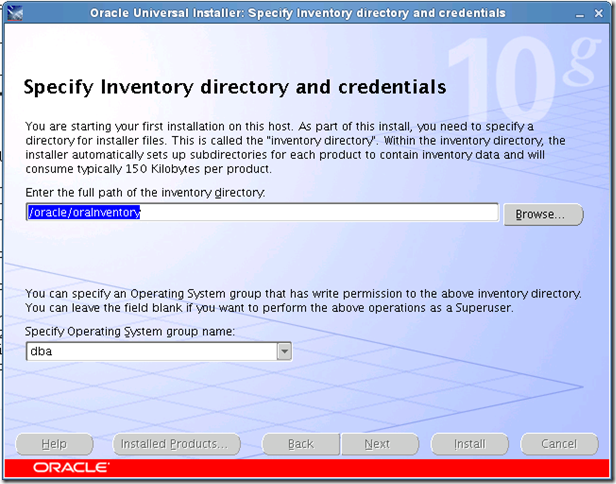Click the 'Specify Inventory directory and credentials' heading

click(235, 87)
